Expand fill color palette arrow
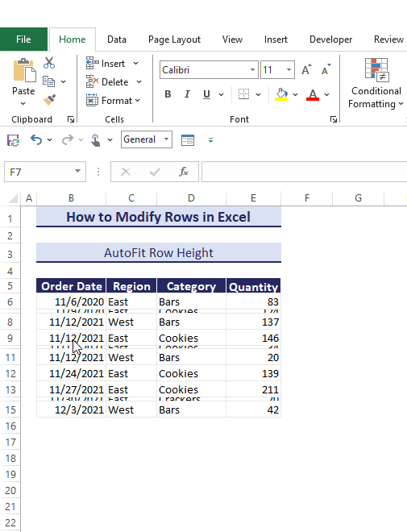The image size is (407, 532). tap(296, 94)
